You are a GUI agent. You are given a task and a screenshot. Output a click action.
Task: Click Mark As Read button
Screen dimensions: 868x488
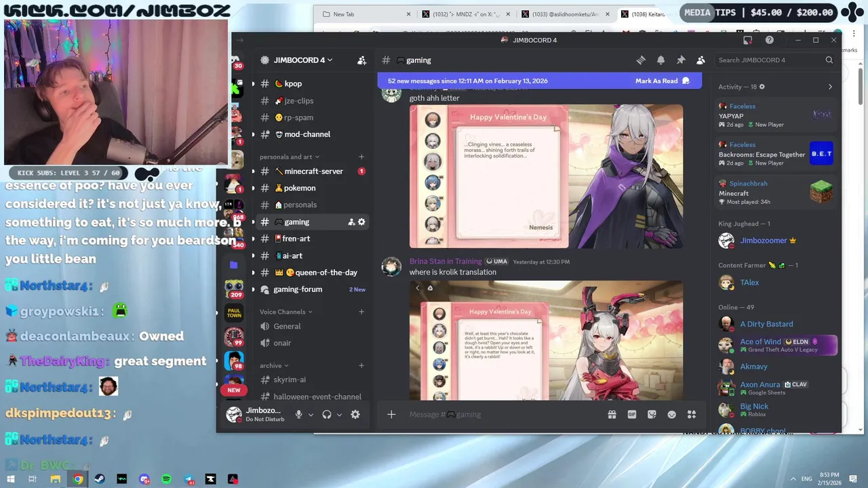[x=662, y=81]
